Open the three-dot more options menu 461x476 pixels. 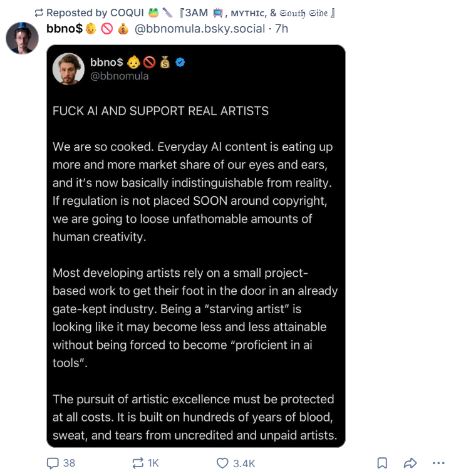438,463
